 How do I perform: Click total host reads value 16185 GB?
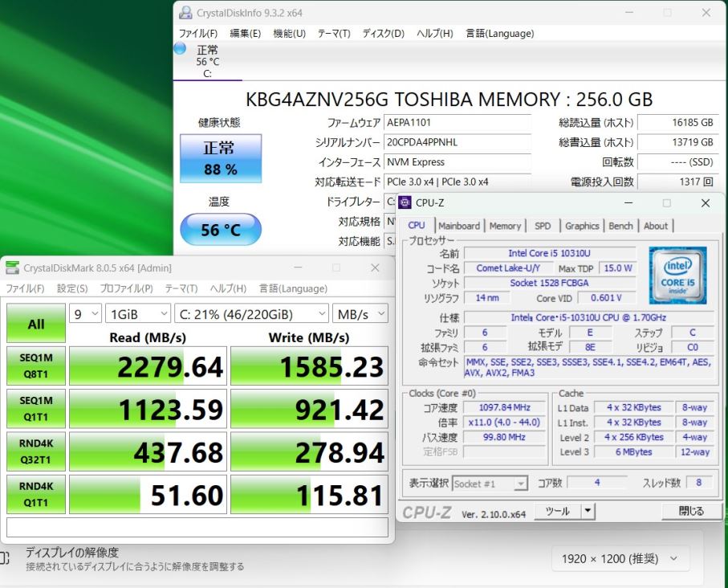[677, 123]
